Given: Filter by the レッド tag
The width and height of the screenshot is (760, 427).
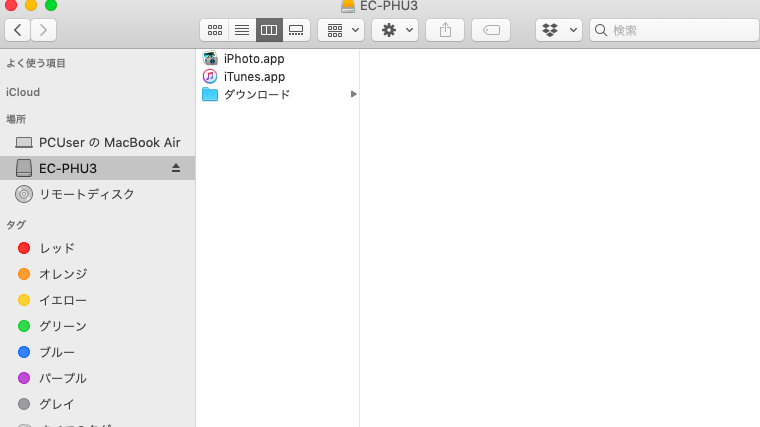Looking at the screenshot, I should coord(97,248).
